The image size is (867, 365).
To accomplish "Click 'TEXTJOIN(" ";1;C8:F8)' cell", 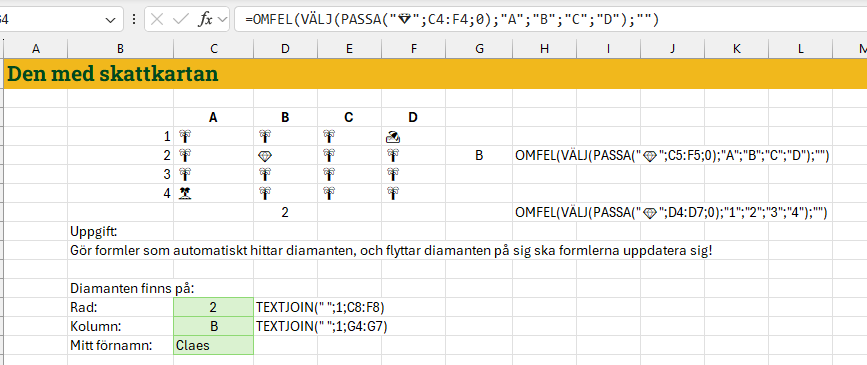I will click(x=320, y=307).
